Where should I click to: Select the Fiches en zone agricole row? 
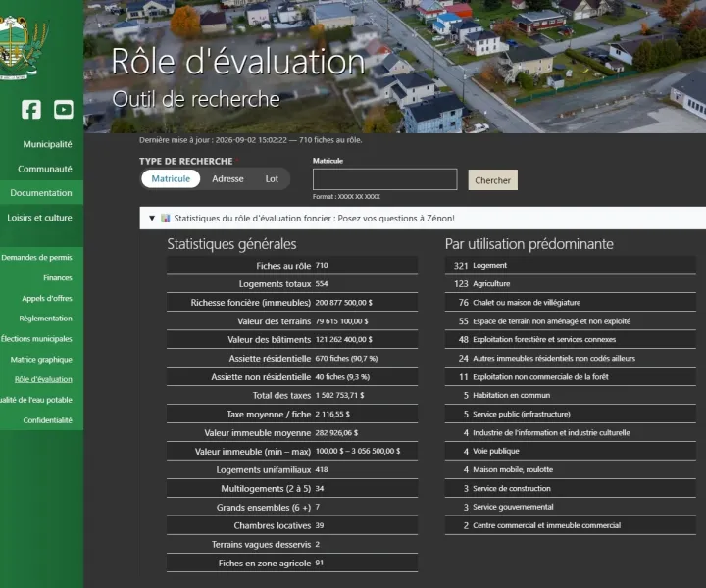292,563
